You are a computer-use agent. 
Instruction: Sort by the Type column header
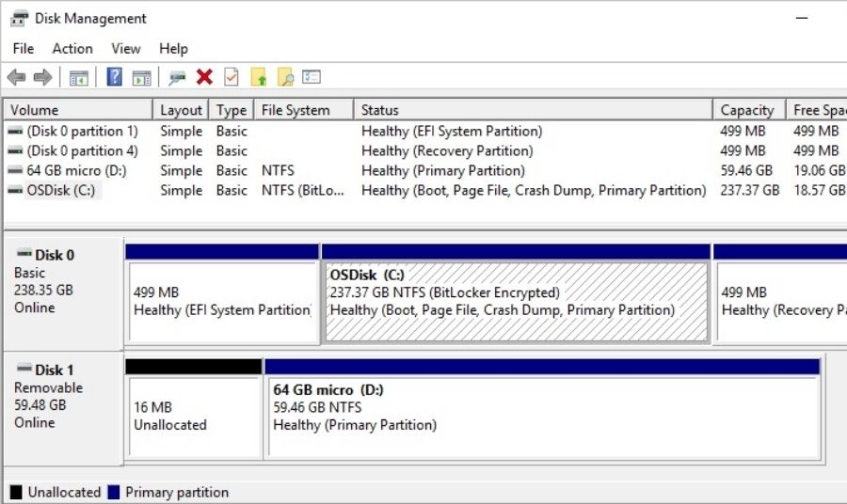coord(232,110)
